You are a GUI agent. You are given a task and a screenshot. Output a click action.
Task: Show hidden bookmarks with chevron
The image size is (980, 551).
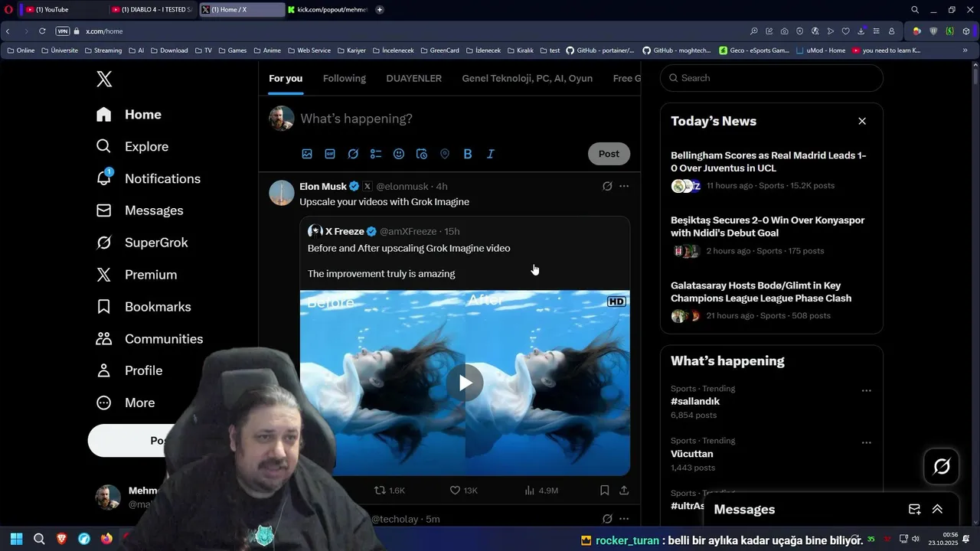965,51
